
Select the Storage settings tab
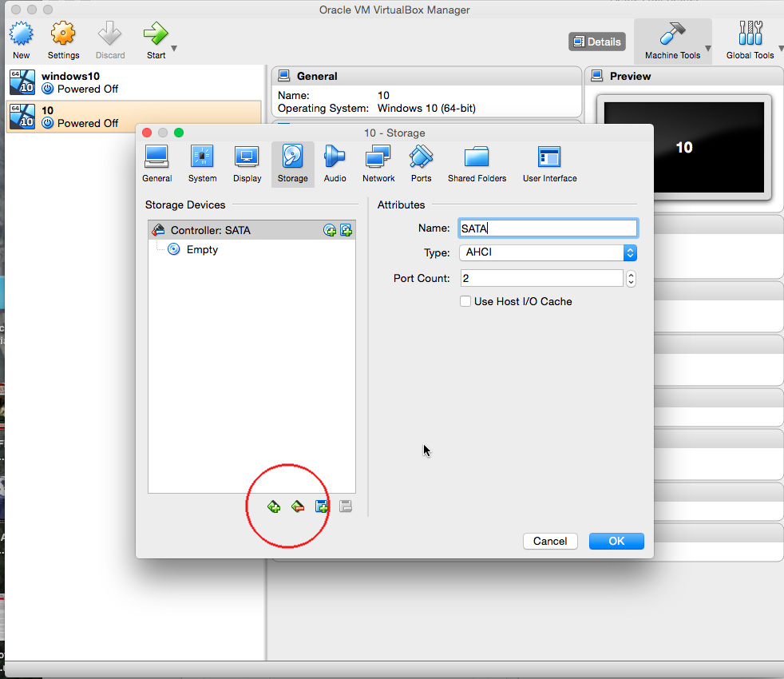[x=292, y=164]
